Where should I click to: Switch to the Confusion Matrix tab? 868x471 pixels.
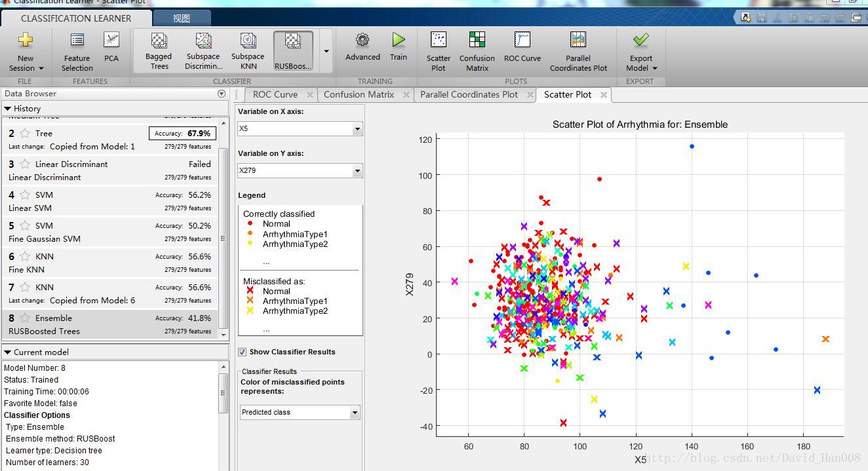coord(359,94)
